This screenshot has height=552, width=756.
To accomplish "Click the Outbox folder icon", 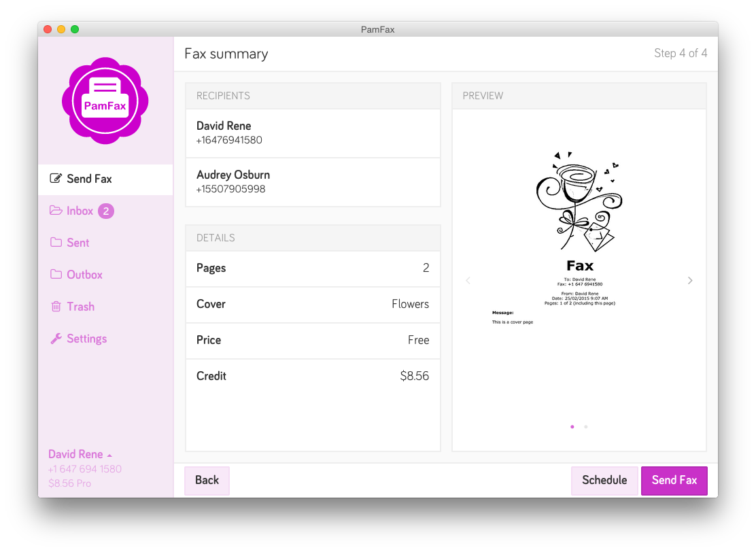I will point(56,275).
